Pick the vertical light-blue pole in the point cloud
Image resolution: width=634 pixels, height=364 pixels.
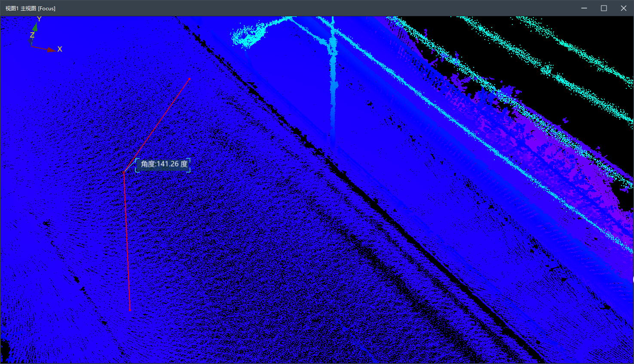333,99
